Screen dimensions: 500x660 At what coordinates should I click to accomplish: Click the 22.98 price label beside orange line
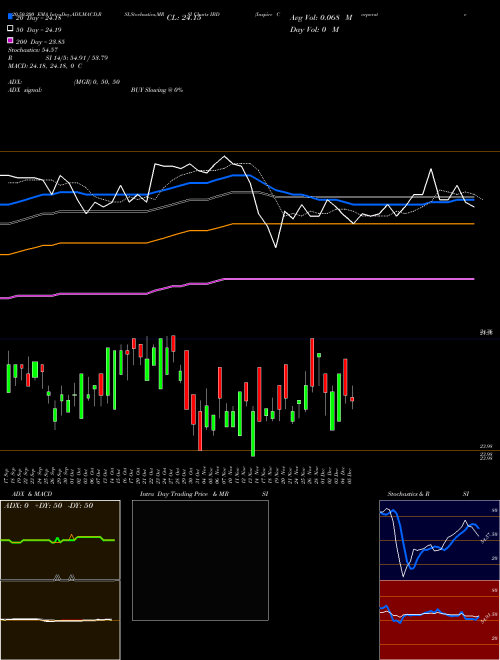tap(486, 446)
